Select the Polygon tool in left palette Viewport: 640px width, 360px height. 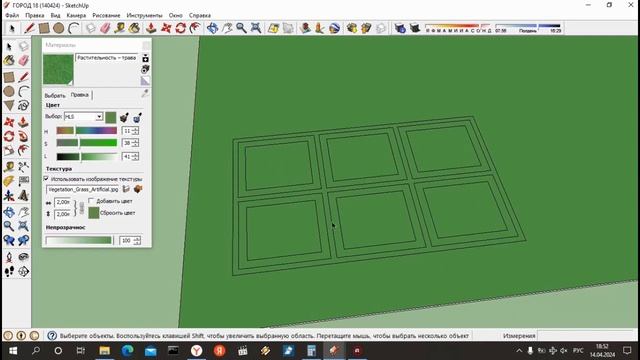click(9, 106)
